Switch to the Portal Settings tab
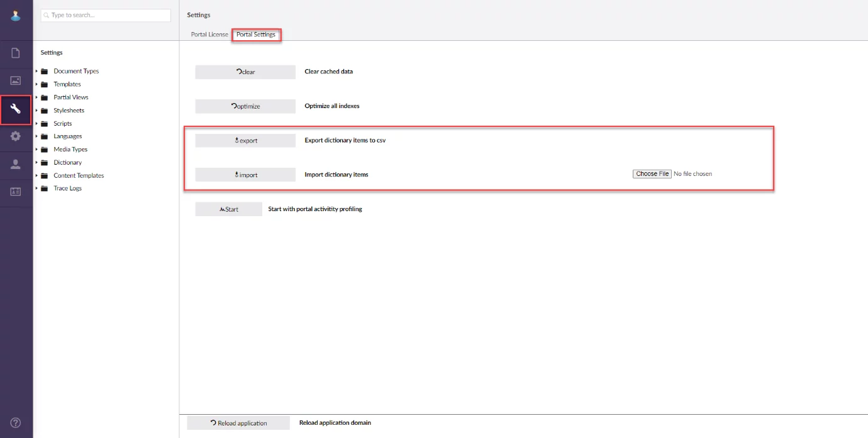The width and height of the screenshot is (868, 438). 256,35
